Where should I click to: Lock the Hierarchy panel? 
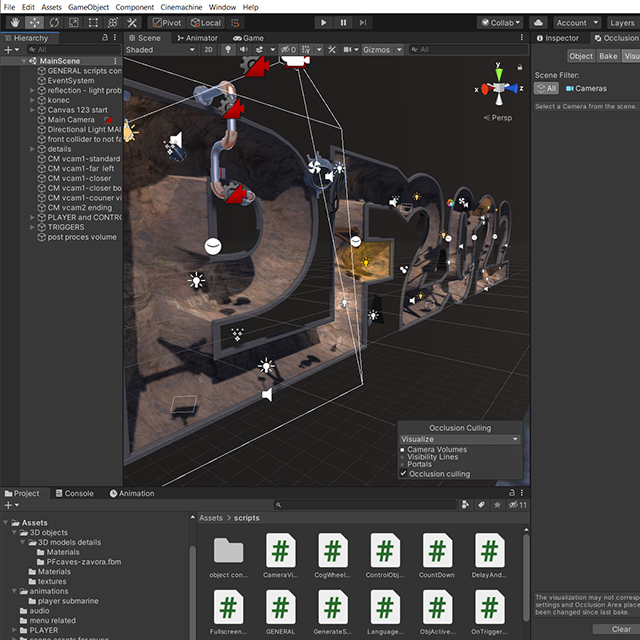104,38
